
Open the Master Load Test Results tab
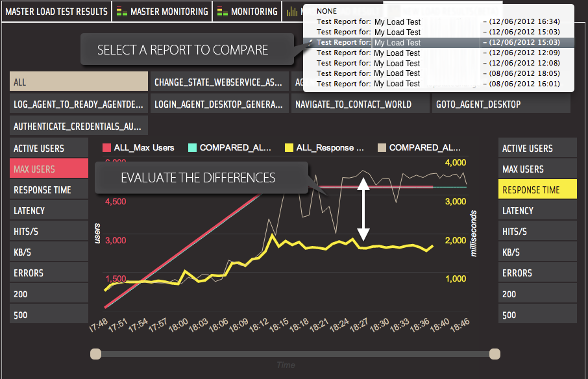(56, 12)
